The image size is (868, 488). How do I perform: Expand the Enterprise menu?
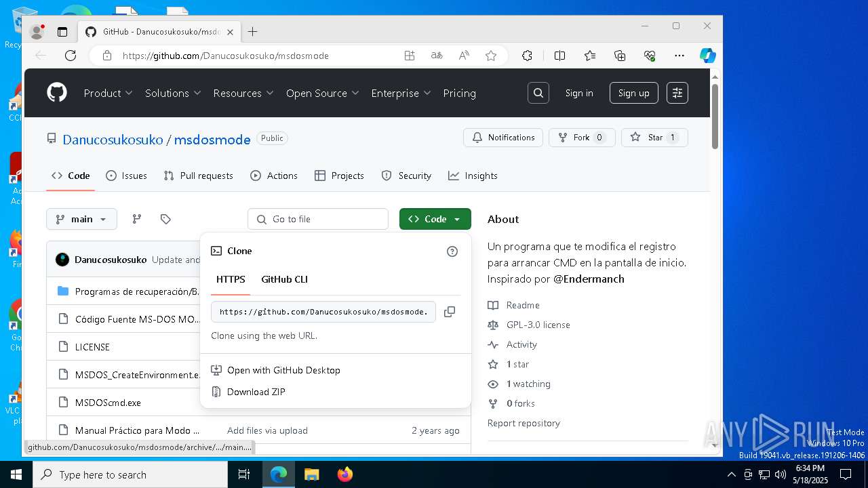(x=401, y=93)
